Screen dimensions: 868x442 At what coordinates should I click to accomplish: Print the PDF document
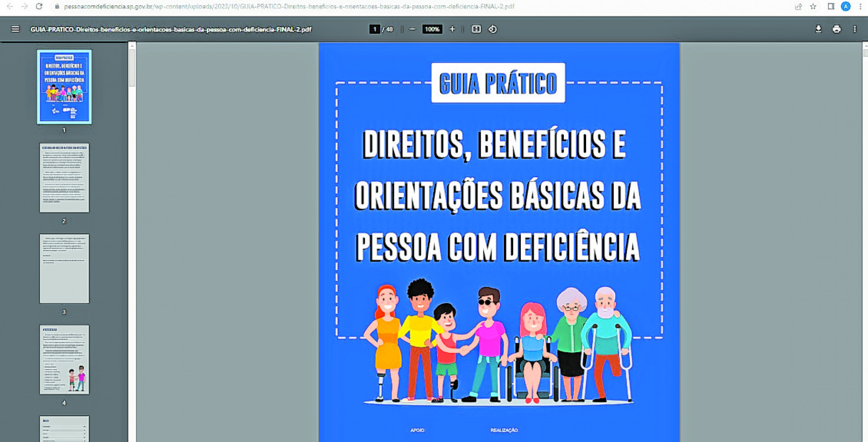coord(837,29)
